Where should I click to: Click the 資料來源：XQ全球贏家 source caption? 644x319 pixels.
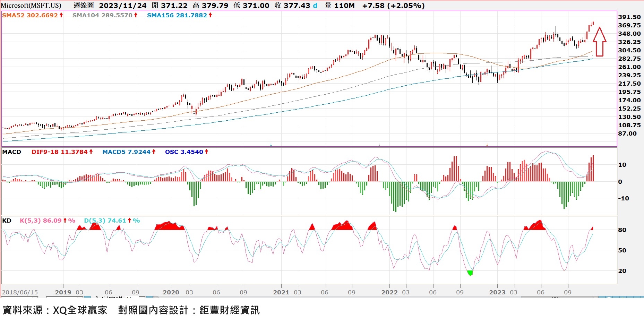pos(55,310)
